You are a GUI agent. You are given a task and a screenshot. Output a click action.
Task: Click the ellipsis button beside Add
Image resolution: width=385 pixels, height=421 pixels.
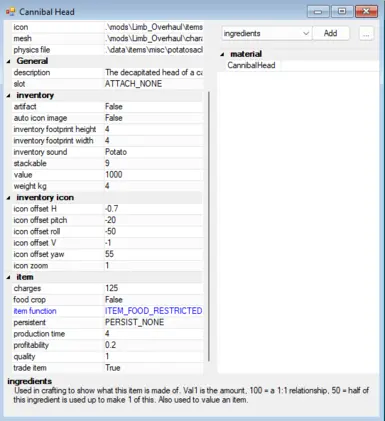tap(366, 34)
